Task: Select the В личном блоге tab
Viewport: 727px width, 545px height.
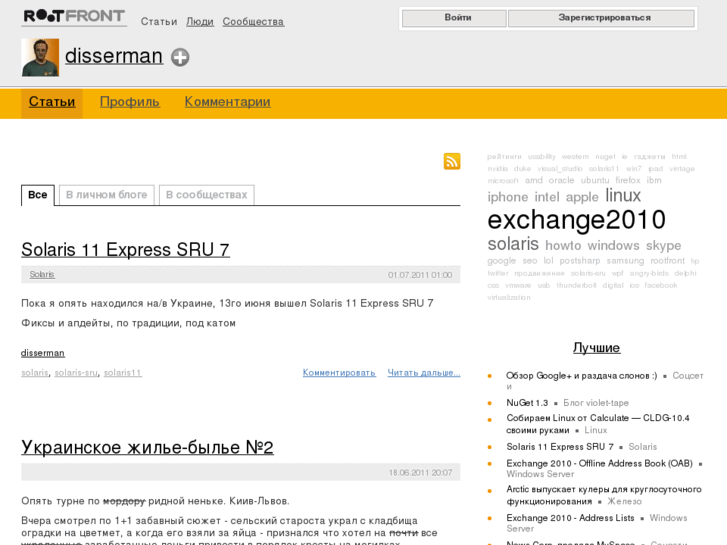Action: [107, 195]
